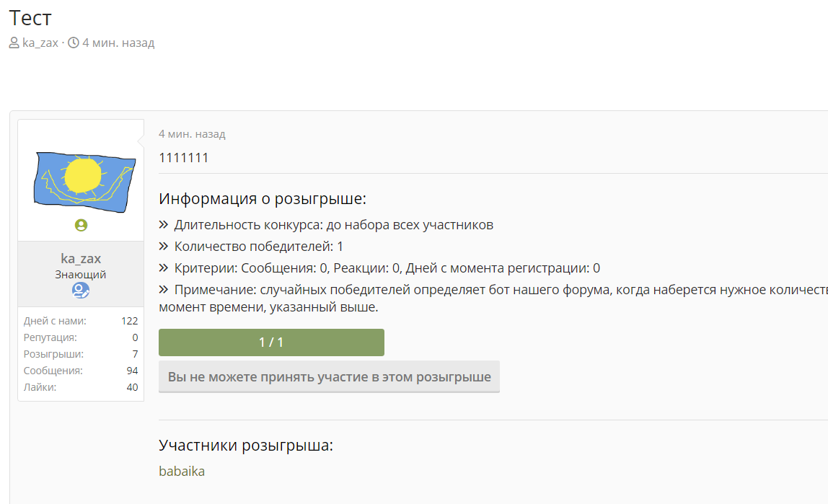Click the blue user badge icon below Знающий
The width and height of the screenshot is (828, 504).
[x=81, y=291]
